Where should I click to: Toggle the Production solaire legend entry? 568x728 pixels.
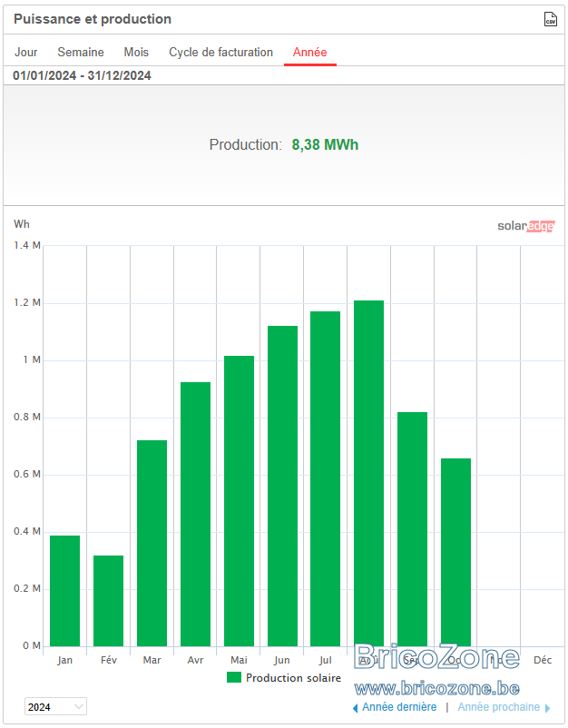click(x=283, y=678)
